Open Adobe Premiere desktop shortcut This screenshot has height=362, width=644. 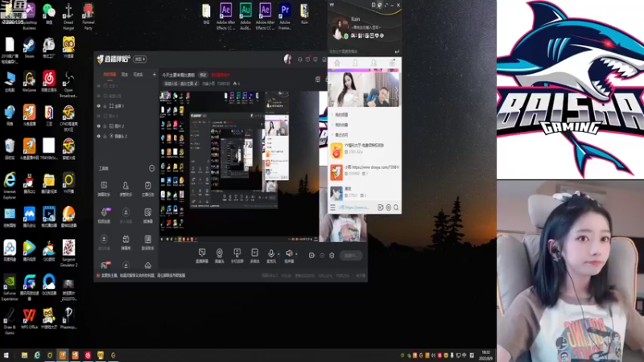pyautogui.click(x=285, y=16)
